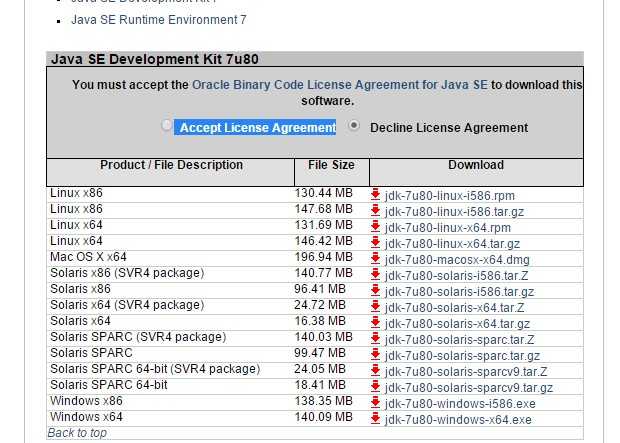
Task: Click download arrow icon for jdk-7u80-solaris-sparcv9.tar.gz
Action: 375,387
